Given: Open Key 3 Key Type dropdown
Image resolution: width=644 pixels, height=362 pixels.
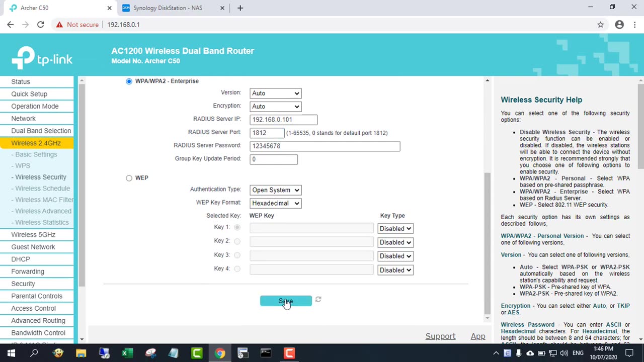Looking at the screenshot, I should pos(395,256).
